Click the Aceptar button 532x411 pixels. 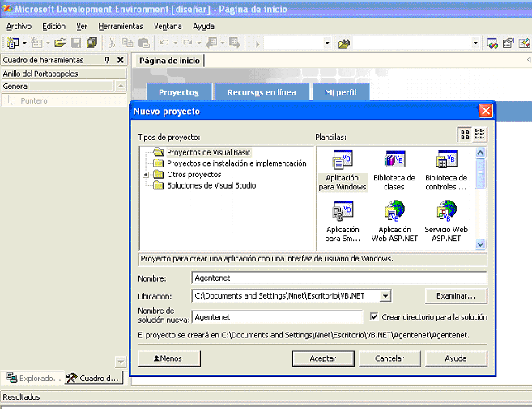[323, 358]
